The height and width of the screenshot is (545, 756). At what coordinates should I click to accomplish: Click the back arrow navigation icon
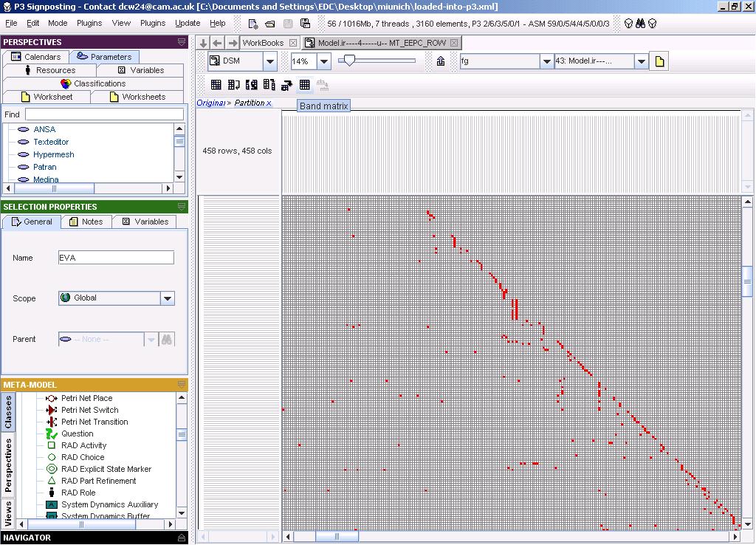[x=219, y=43]
